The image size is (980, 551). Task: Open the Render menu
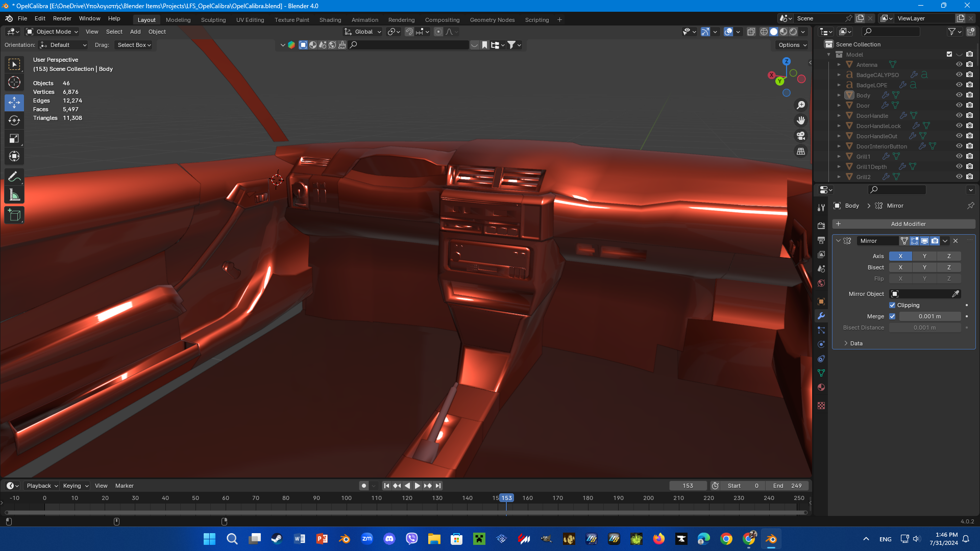pyautogui.click(x=62, y=18)
